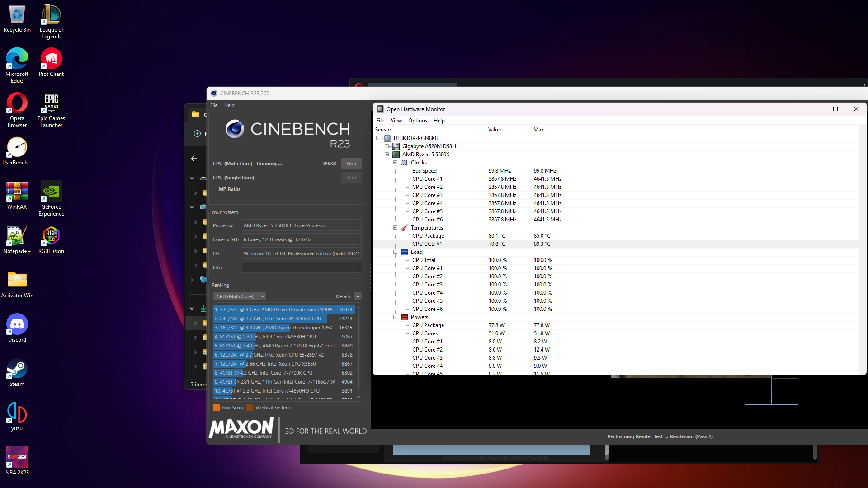Click the Powers category icon
Image resolution: width=868 pixels, height=488 pixels.
coord(405,317)
